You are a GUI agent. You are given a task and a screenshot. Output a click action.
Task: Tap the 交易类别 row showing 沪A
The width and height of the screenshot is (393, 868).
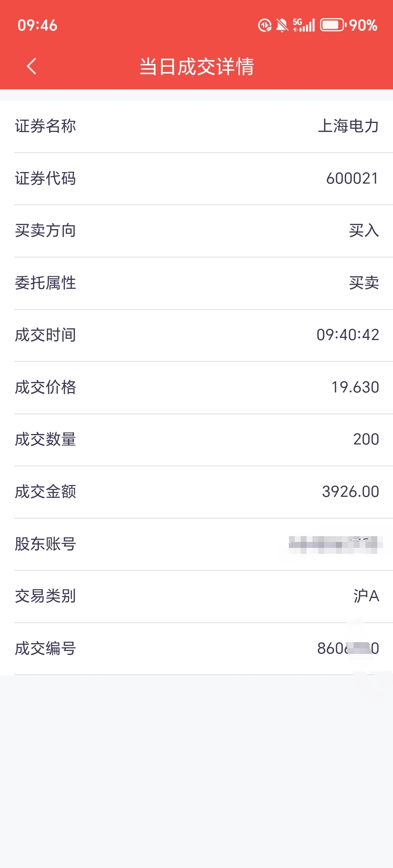tap(196, 596)
